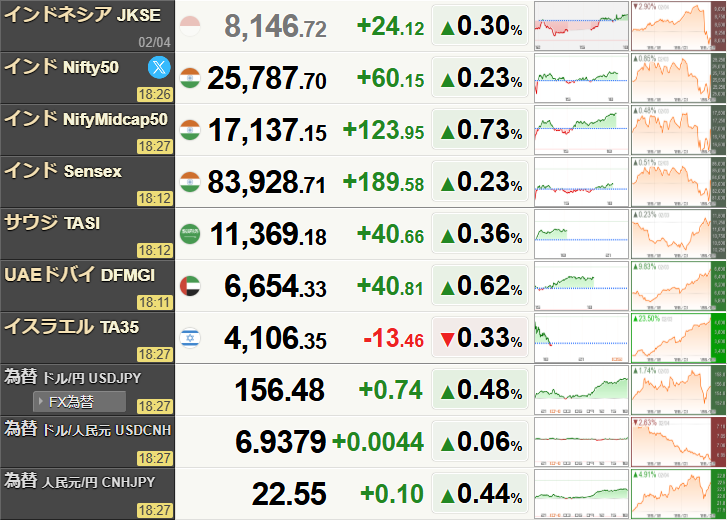Screen dimensions: 727x520
Task: Click the USDJPY ▲0.48% change badge
Action: (x=480, y=389)
